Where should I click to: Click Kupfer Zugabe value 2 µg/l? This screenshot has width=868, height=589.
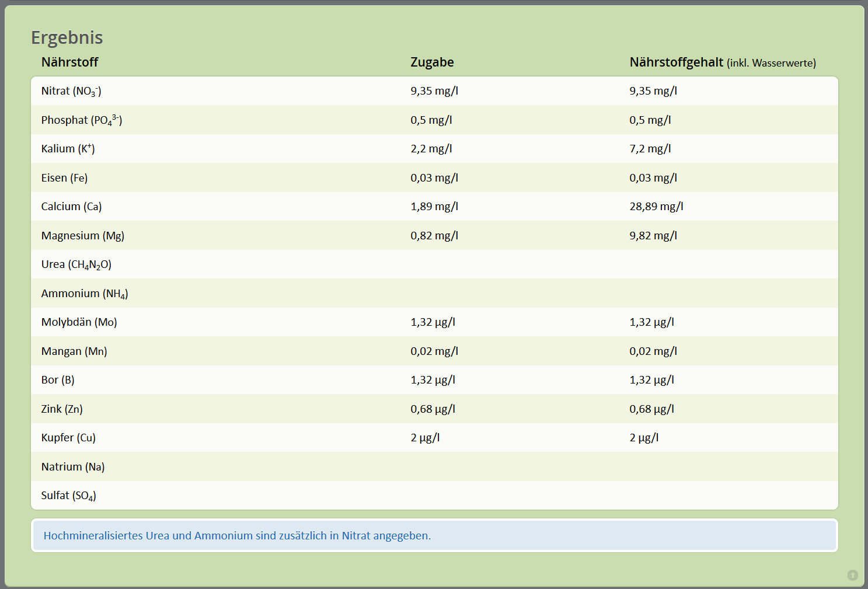425,437
